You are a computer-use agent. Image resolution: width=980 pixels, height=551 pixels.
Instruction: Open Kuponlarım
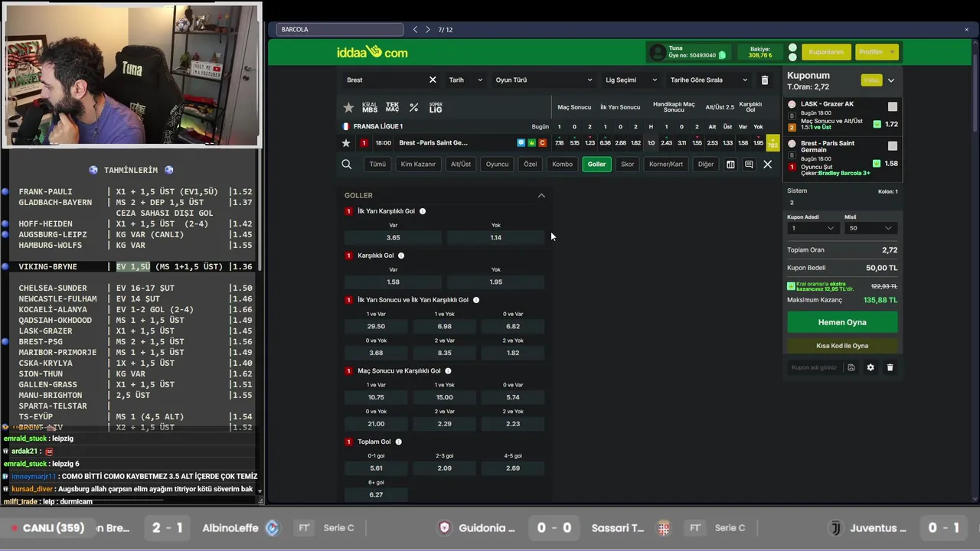pyautogui.click(x=826, y=52)
